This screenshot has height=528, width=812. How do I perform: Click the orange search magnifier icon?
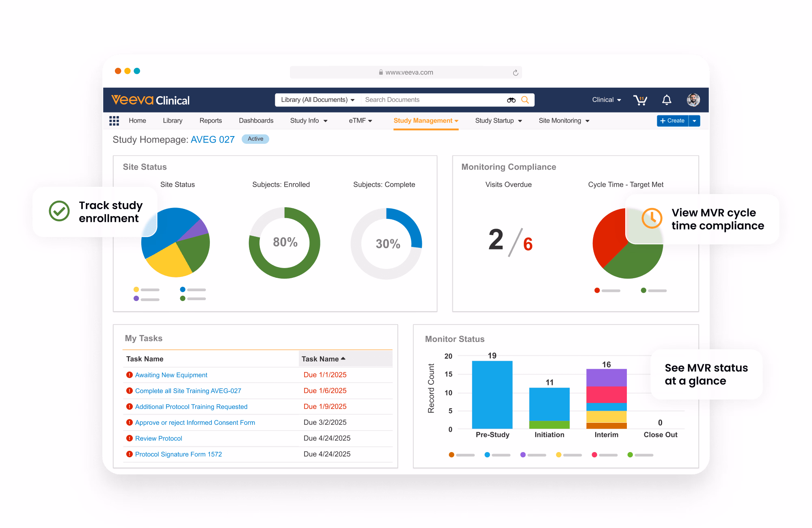point(525,100)
